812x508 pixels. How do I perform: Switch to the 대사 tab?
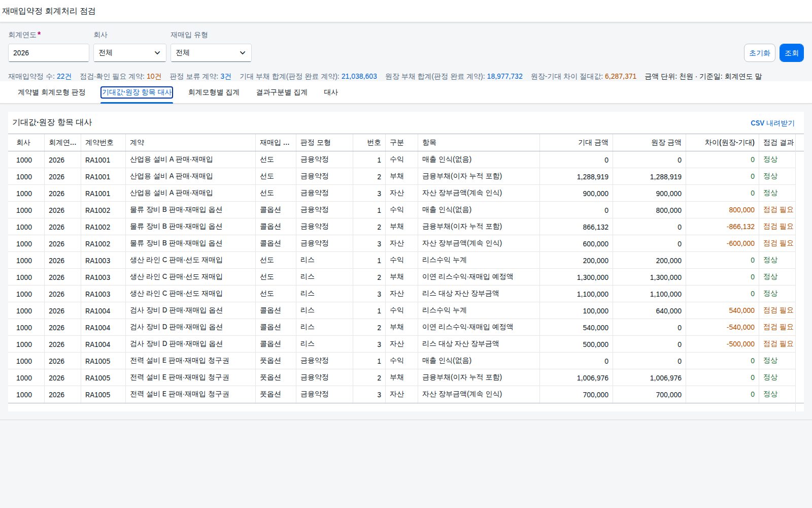(331, 92)
